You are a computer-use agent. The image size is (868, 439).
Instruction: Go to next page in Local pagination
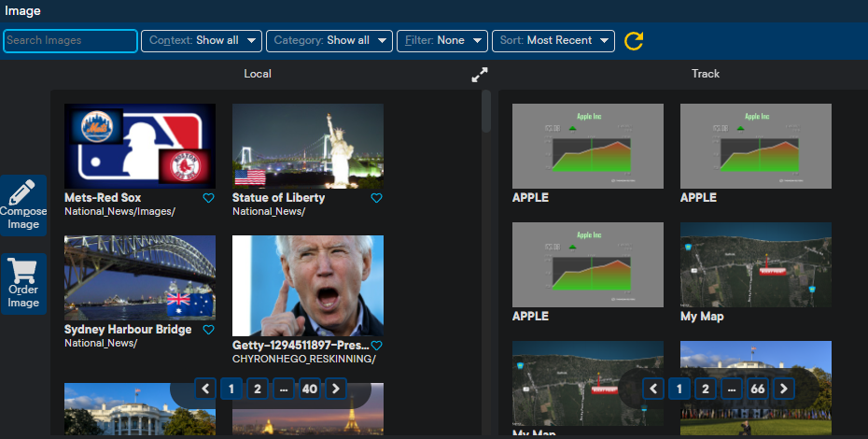[336, 389]
